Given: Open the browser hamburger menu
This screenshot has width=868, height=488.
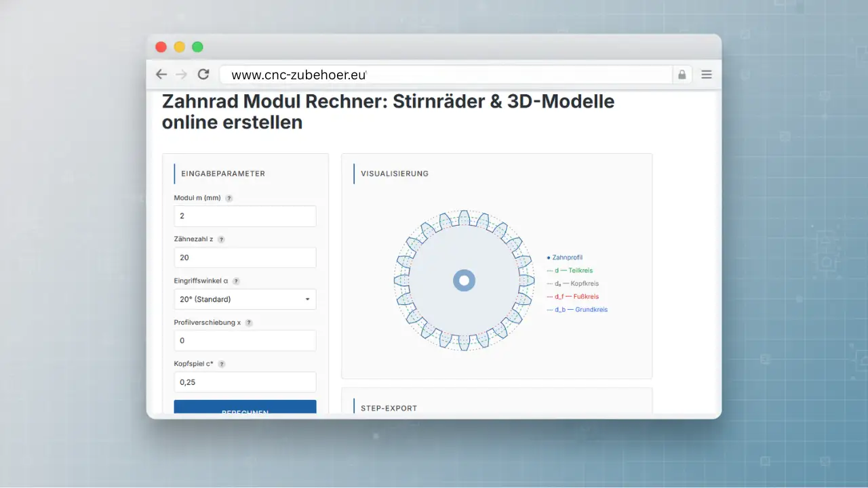Looking at the screenshot, I should pyautogui.click(x=707, y=75).
